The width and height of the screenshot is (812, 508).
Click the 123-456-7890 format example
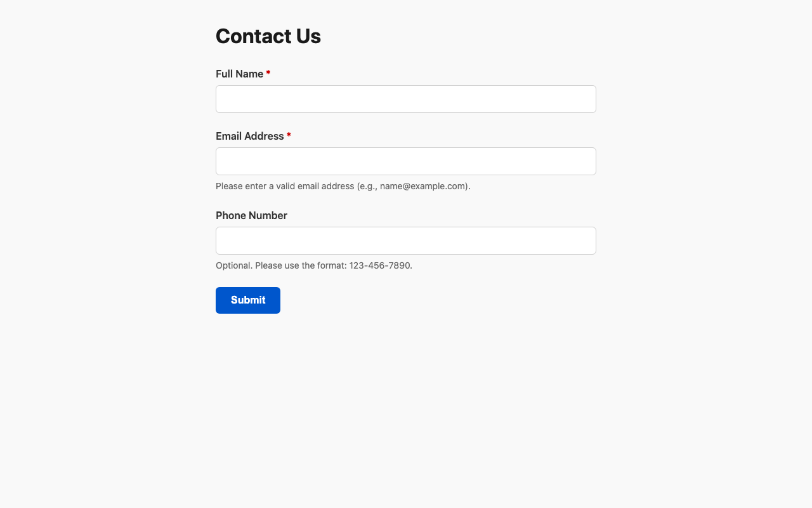[x=379, y=265]
